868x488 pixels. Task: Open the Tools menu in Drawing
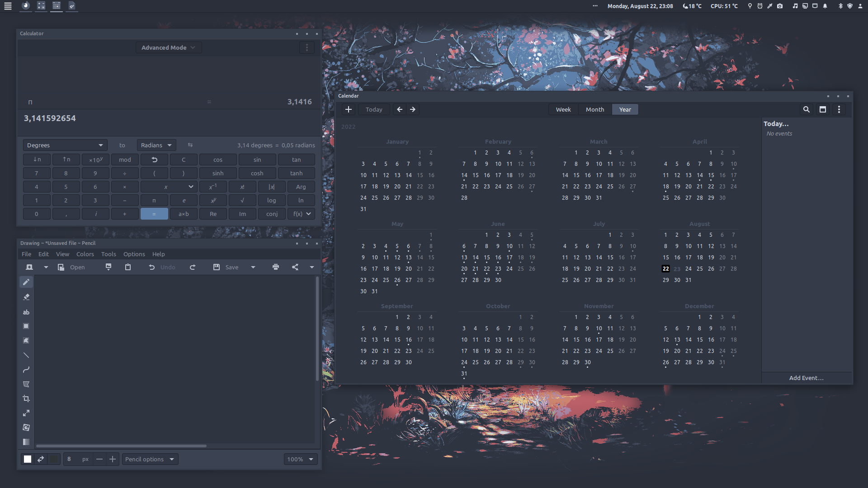pos(108,254)
